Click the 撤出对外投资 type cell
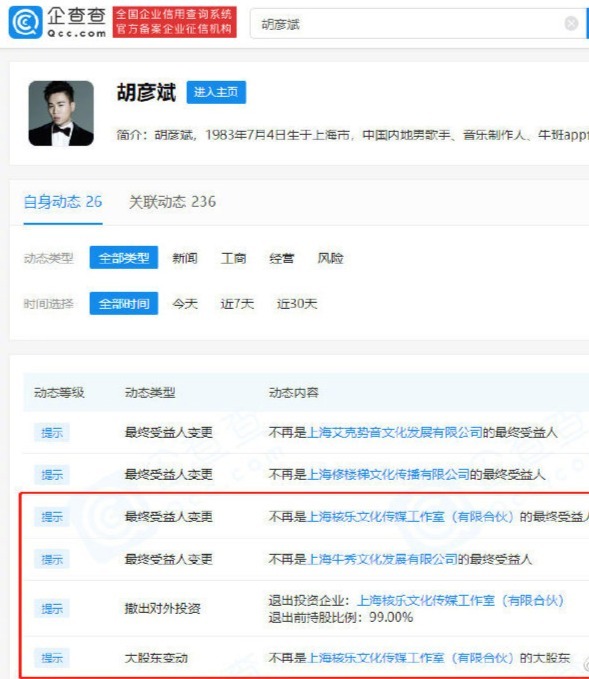Screen dimensions: 589x679 (x=162, y=608)
